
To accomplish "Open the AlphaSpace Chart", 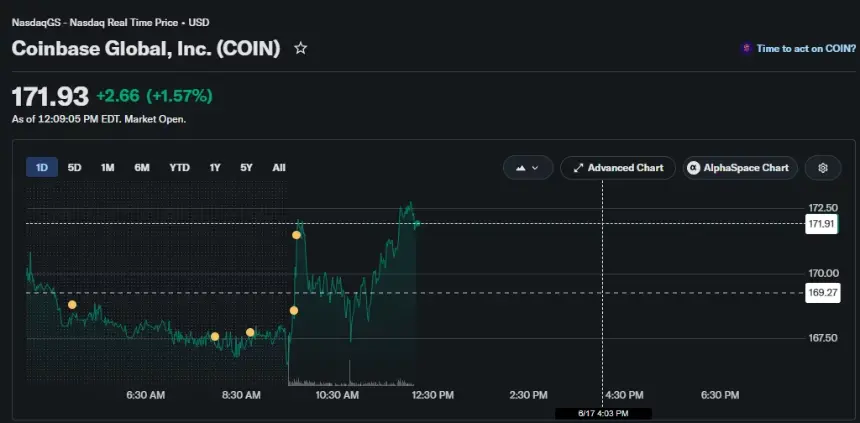I will coord(740,168).
